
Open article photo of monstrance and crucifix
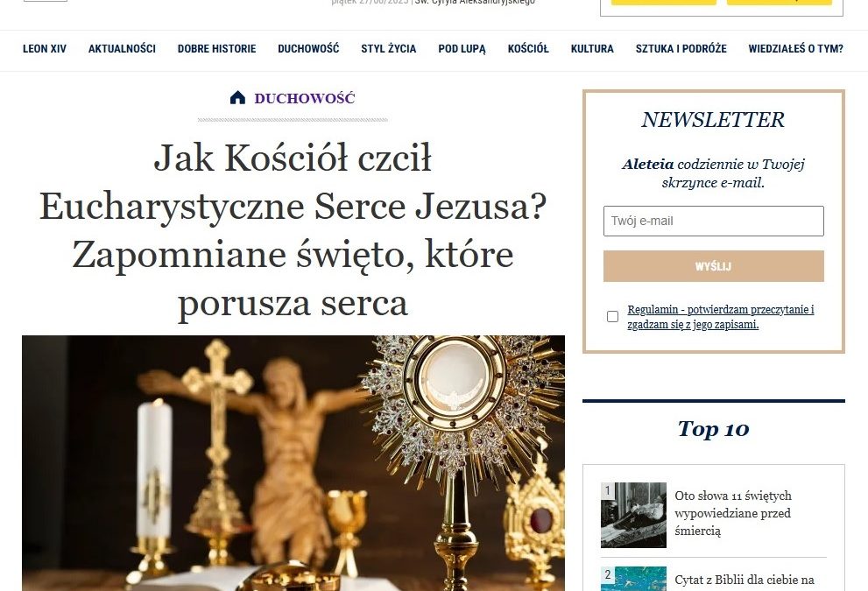[293, 463]
